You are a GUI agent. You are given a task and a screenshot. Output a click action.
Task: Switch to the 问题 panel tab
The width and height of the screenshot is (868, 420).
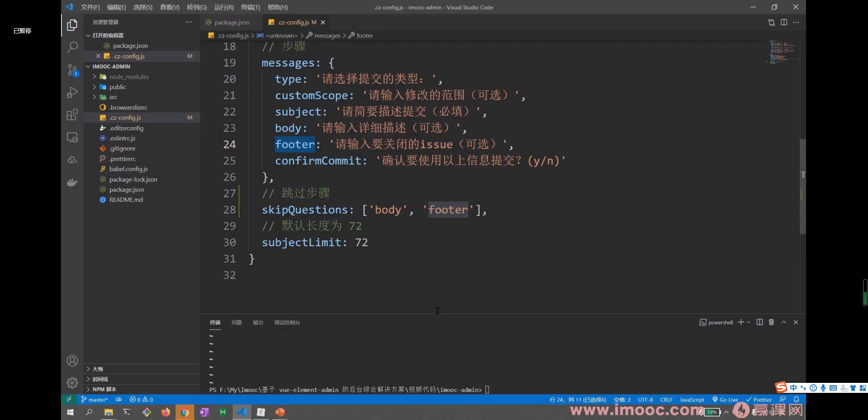coord(236,323)
